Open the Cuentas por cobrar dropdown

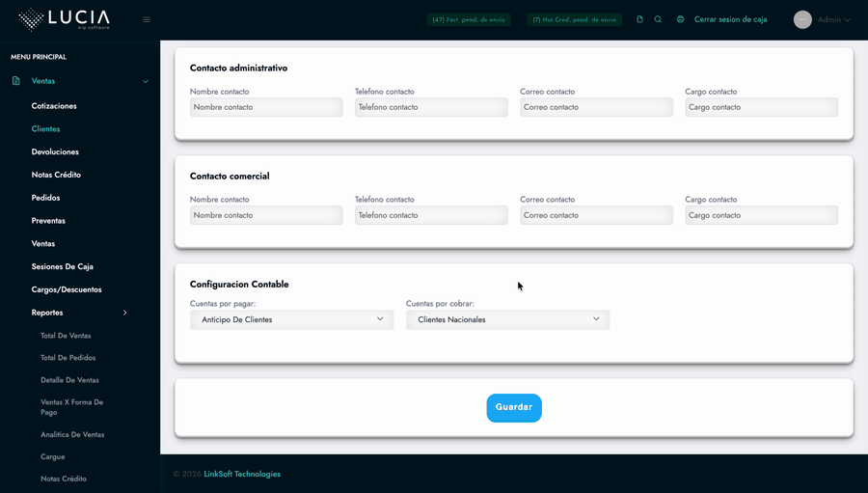[x=507, y=319]
